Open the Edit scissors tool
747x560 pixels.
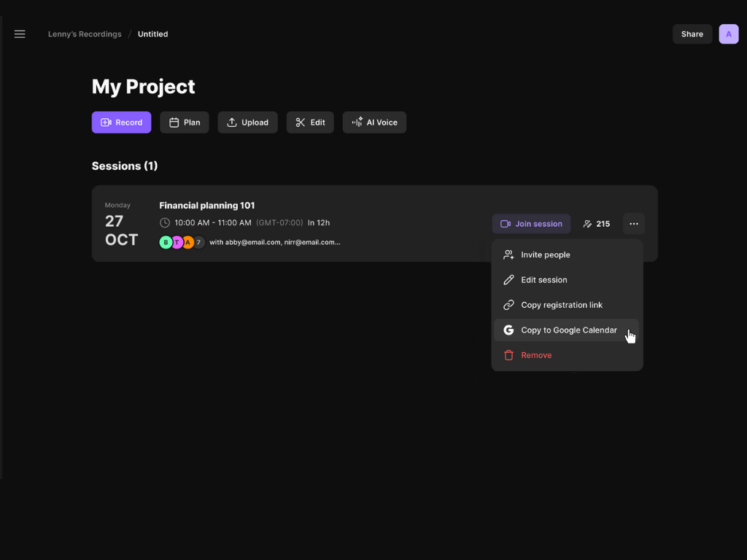[310, 122]
